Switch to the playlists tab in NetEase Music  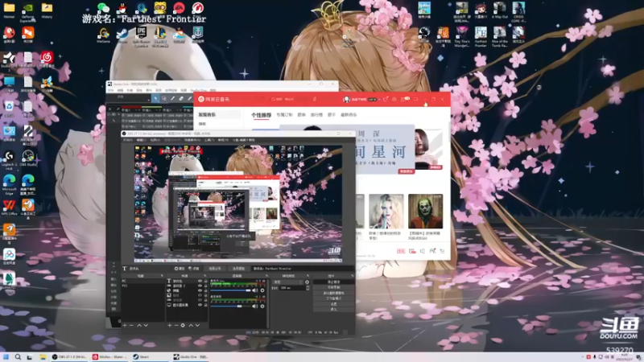coord(301,114)
